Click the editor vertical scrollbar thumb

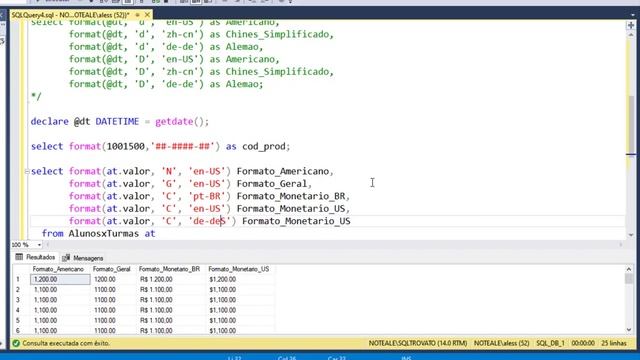pyautogui.click(x=631, y=124)
